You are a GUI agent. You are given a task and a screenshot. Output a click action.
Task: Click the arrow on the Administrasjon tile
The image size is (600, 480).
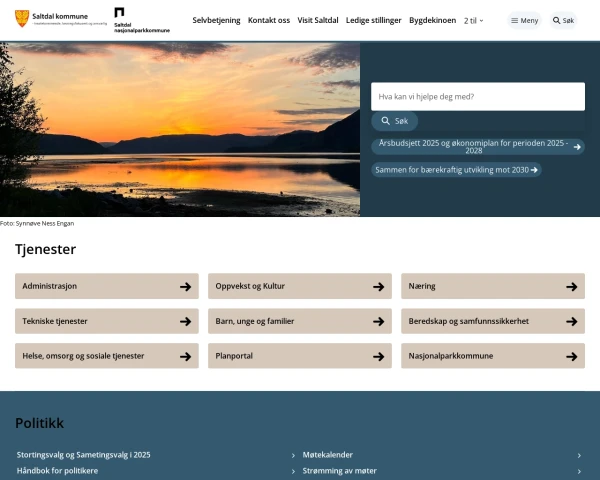coord(186,286)
